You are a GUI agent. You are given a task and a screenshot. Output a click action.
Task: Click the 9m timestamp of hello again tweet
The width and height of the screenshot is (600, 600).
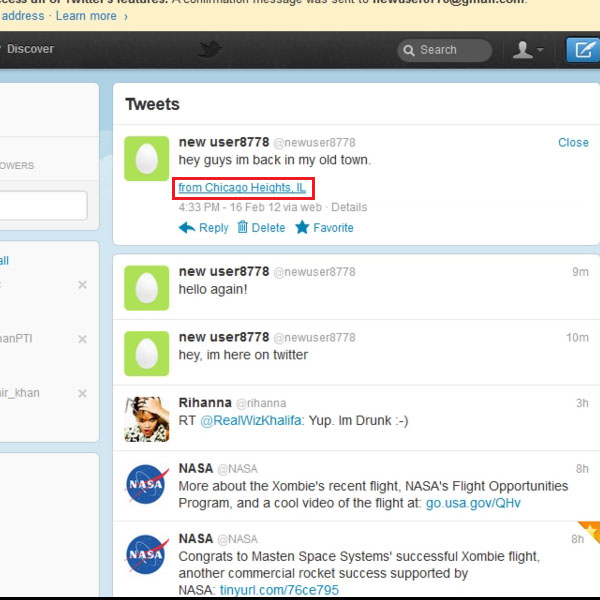(580, 272)
